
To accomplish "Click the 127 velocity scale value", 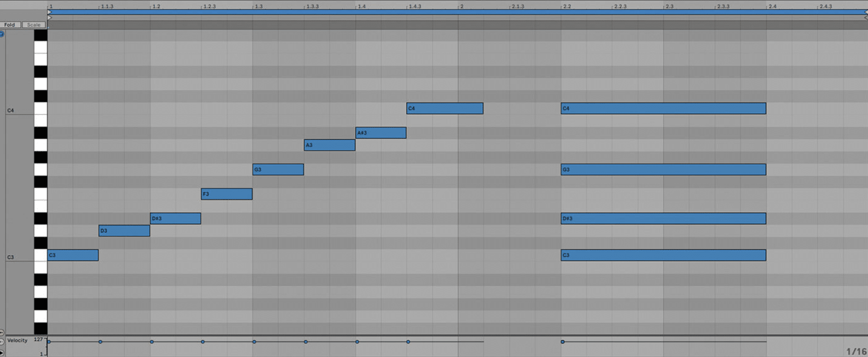I will tap(38, 339).
